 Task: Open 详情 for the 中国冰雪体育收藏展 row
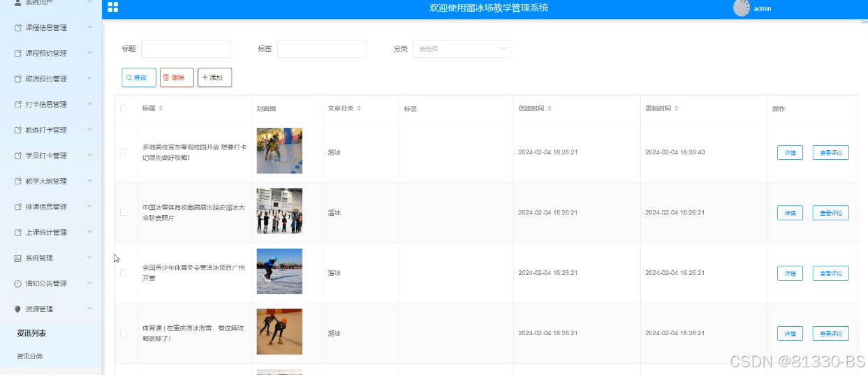(790, 213)
